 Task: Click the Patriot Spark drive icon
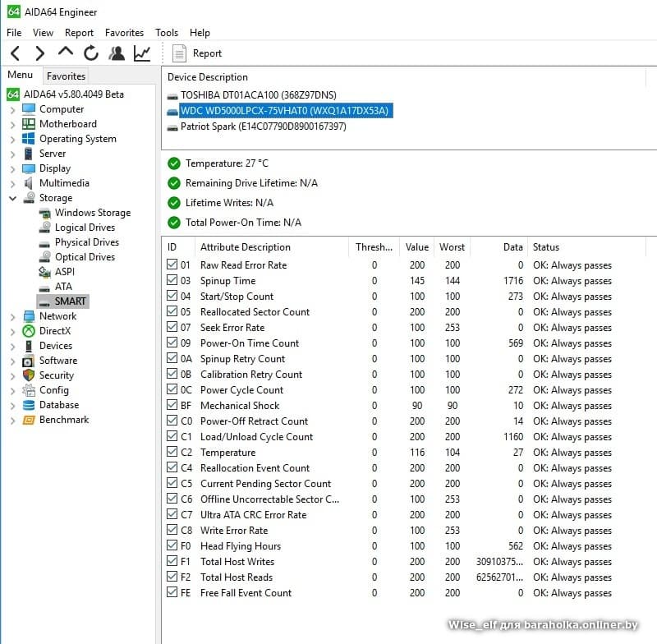click(x=172, y=127)
